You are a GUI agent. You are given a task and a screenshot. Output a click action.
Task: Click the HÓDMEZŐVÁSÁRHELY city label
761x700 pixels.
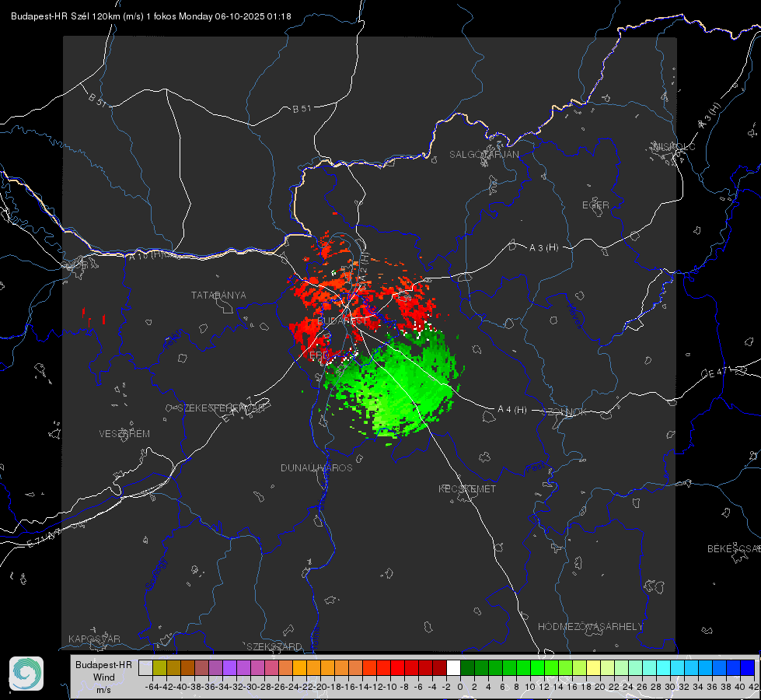point(590,627)
